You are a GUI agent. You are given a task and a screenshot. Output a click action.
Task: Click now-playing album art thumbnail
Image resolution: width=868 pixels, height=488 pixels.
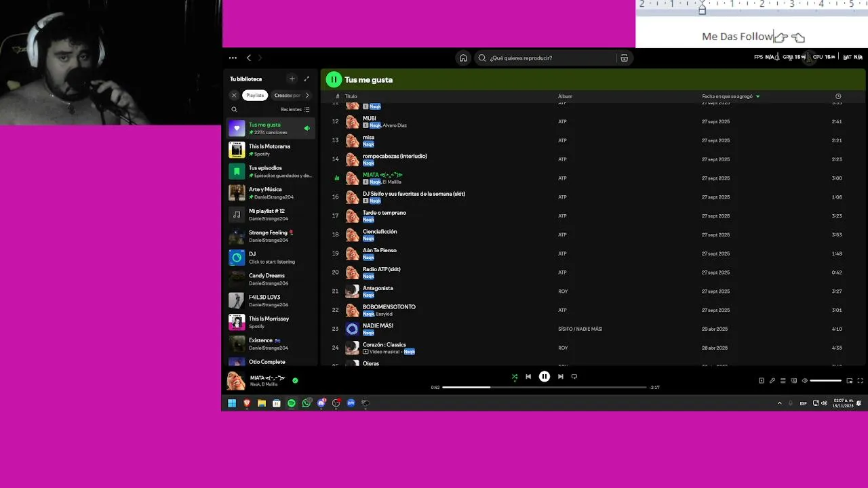tap(235, 381)
